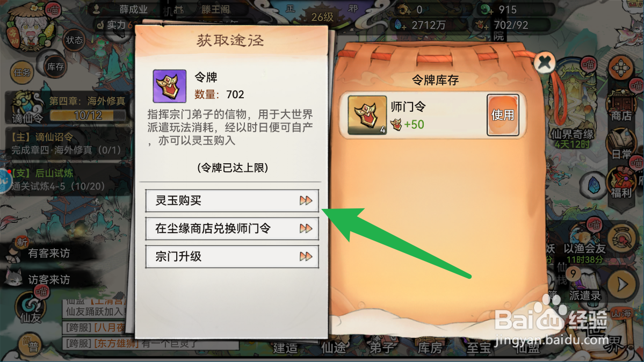The image size is (644, 362).
Task: Open the 商店 shop icon
Action: pos(620,106)
